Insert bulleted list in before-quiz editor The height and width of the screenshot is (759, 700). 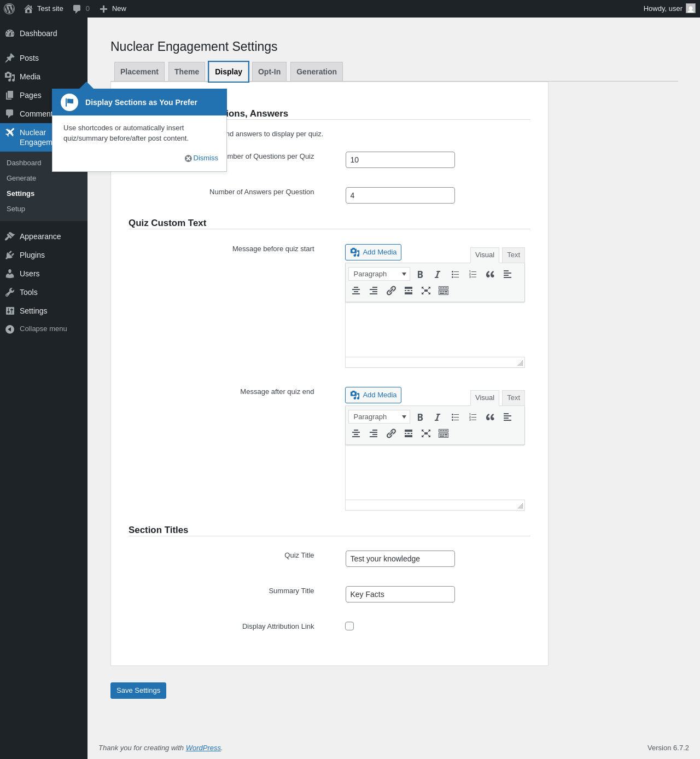pyautogui.click(x=455, y=274)
